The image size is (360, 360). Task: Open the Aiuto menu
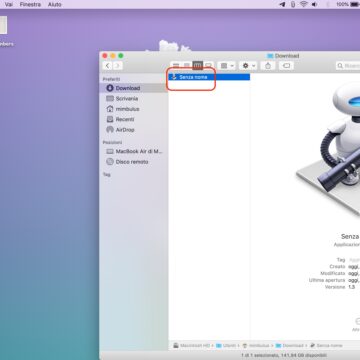point(55,4)
